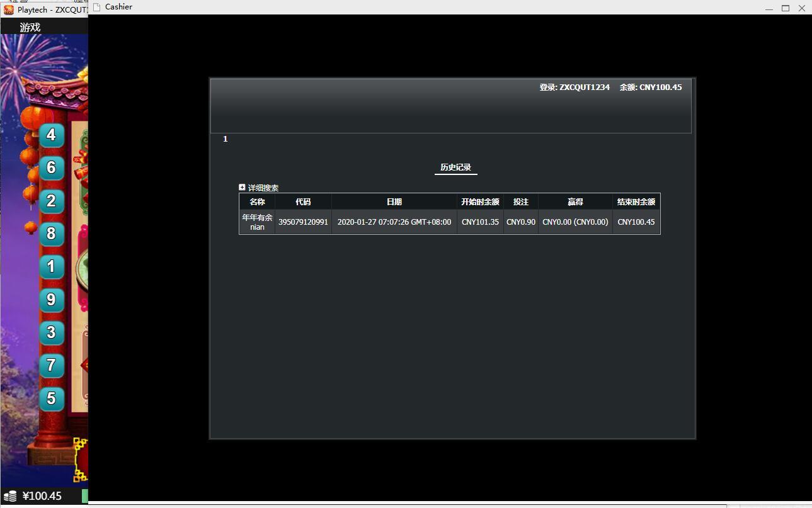
Task: Maximize the Cashier window
Action: coord(786,8)
